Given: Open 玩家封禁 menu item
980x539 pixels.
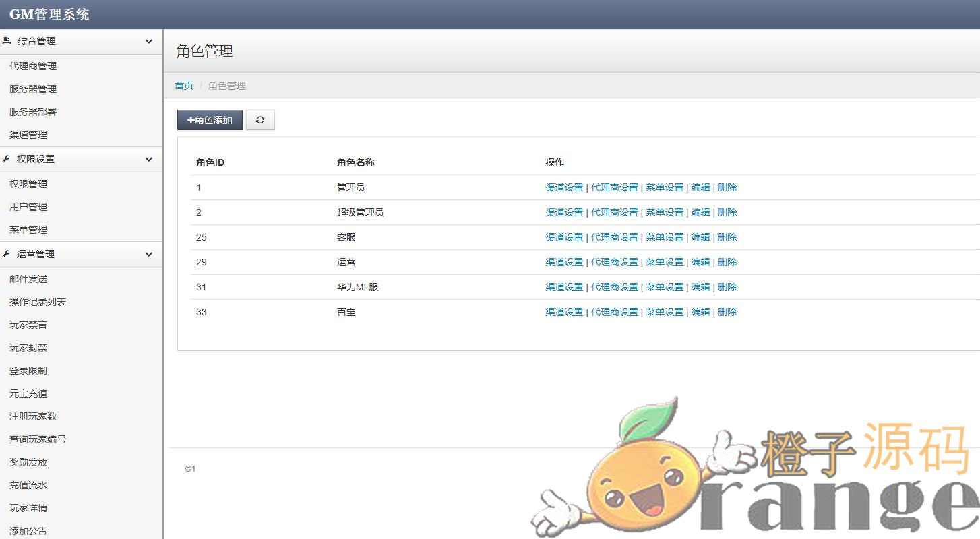Looking at the screenshot, I should tap(28, 348).
